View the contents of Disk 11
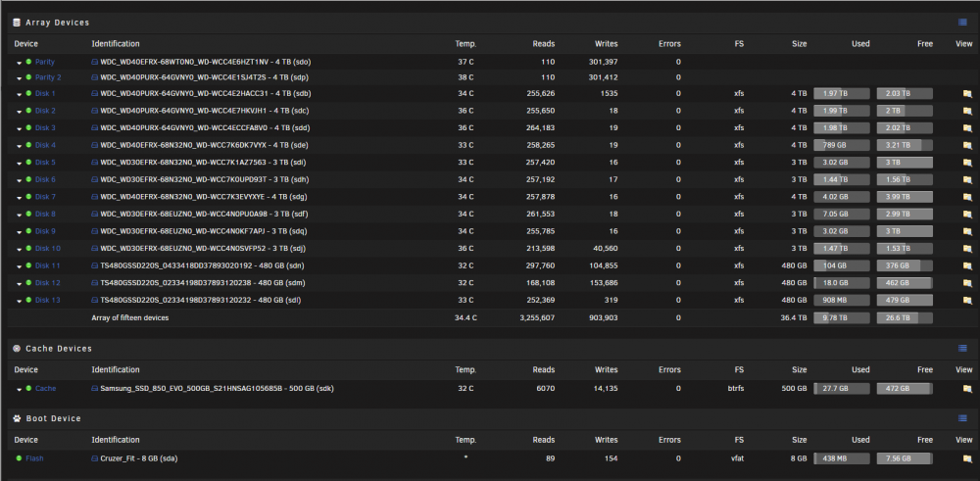 click(x=967, y=265)
